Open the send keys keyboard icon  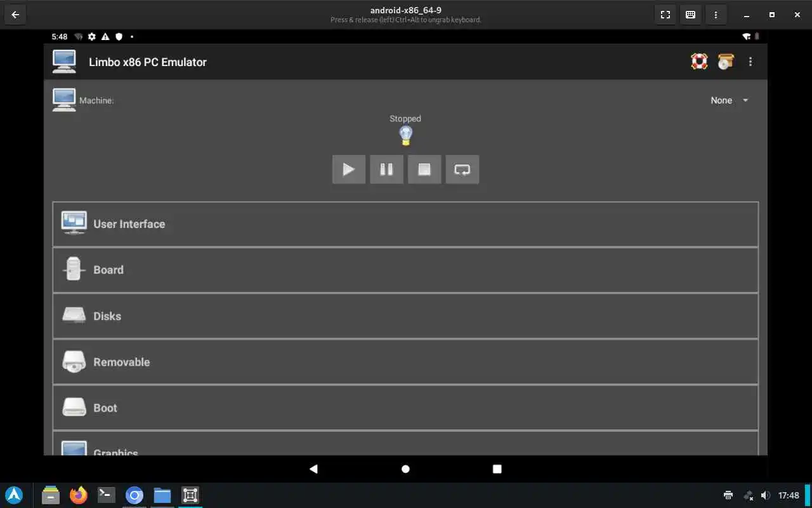tap(691, 15)
